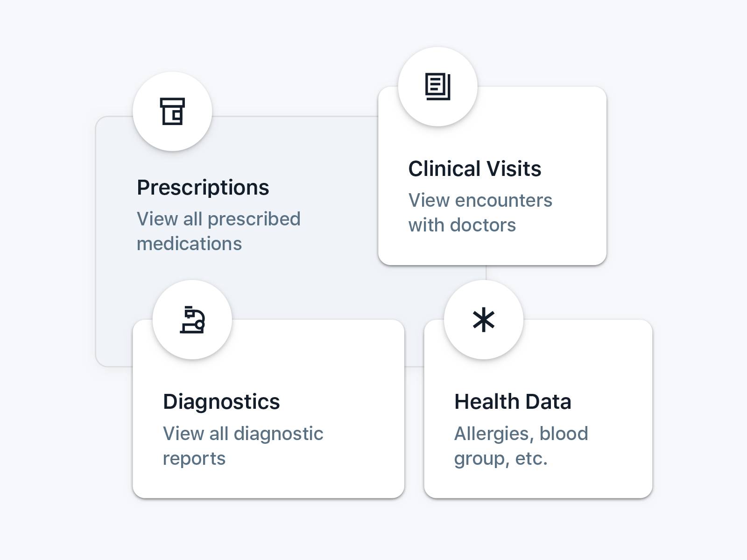The height and width of the screenshot is (560, 747).
Task: Click "View encounters with doctors" text
Action: coord(480,213)
